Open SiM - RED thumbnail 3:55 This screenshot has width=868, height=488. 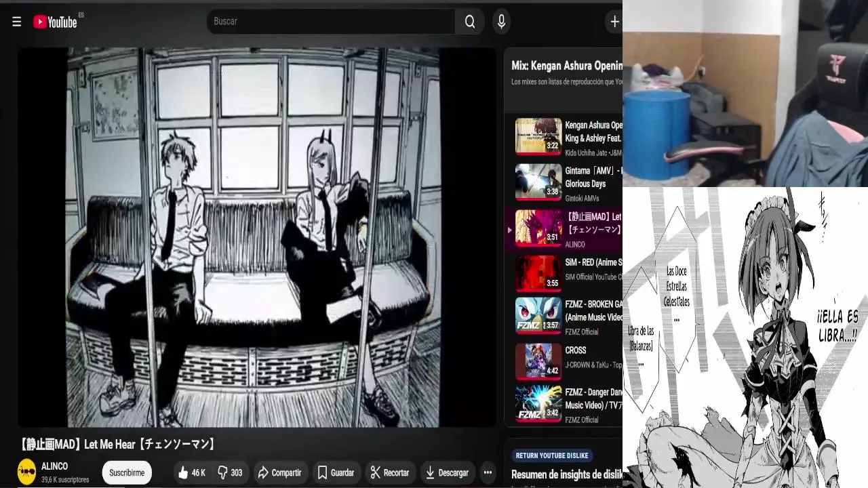[x=538, y=272]
